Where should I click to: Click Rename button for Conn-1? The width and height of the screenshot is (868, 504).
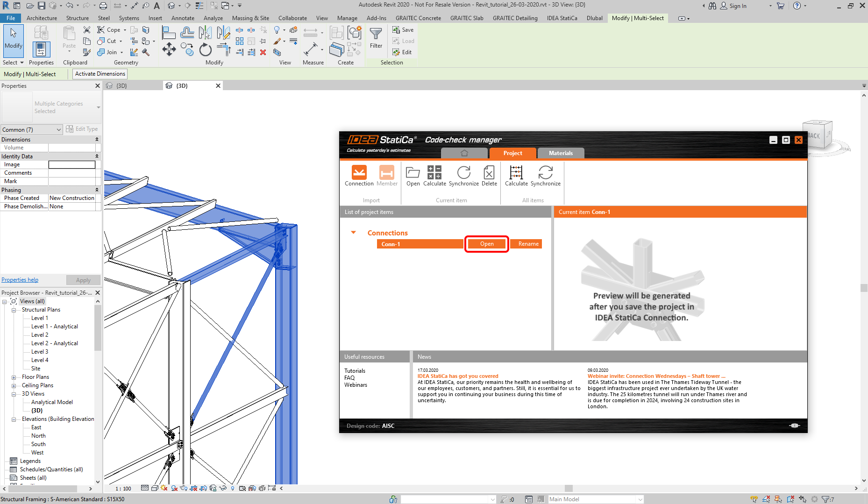coord(528,244)
